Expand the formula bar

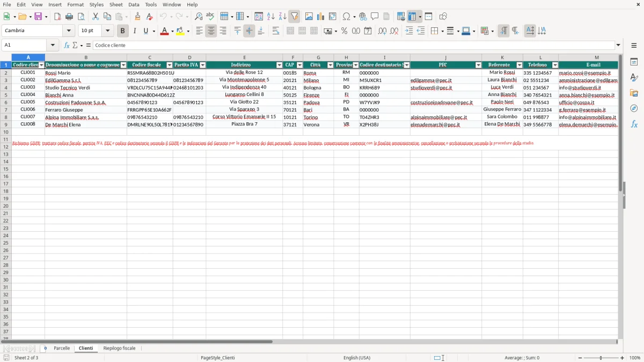tap(618, 45)
